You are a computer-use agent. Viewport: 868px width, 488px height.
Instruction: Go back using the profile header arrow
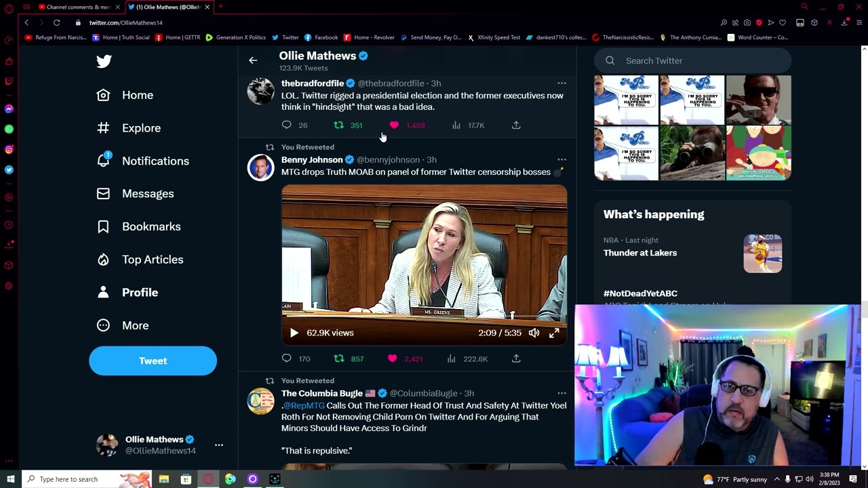pyautogui.click(x=253, y=60)
